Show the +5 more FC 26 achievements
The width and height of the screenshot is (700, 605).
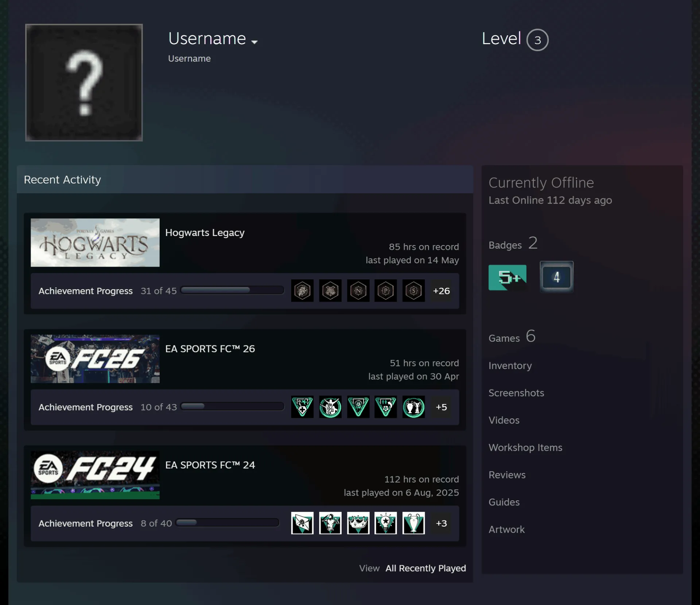(x=441, y=407)
